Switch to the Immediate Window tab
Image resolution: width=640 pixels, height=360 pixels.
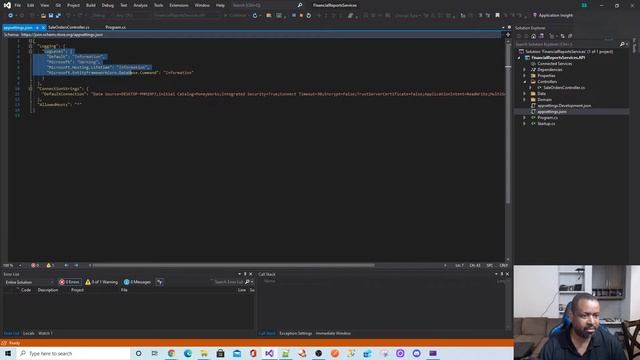tap(333, 333)
